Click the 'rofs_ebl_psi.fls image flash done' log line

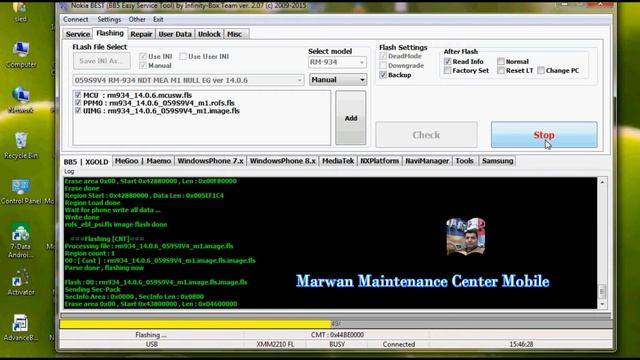[x=116, y=224]
